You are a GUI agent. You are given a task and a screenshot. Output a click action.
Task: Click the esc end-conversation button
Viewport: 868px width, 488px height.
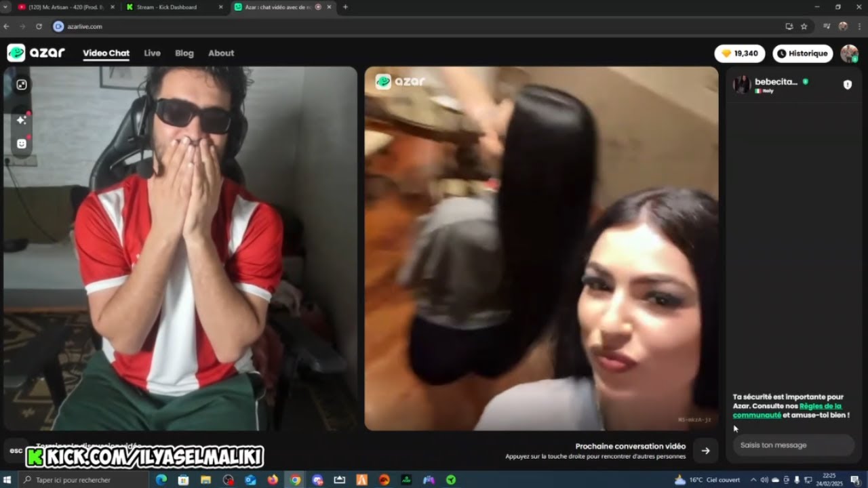(16, 450)
